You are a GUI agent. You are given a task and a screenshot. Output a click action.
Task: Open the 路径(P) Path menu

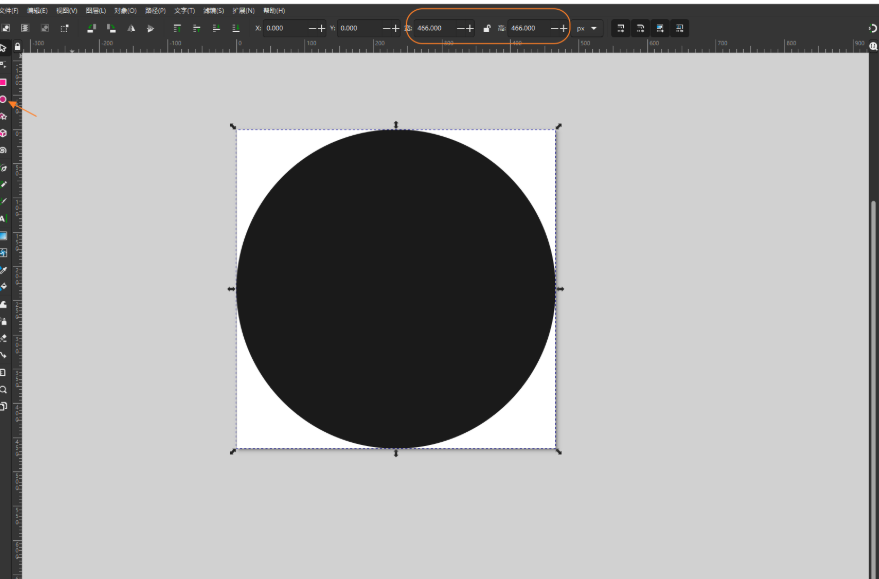[155, 11]
